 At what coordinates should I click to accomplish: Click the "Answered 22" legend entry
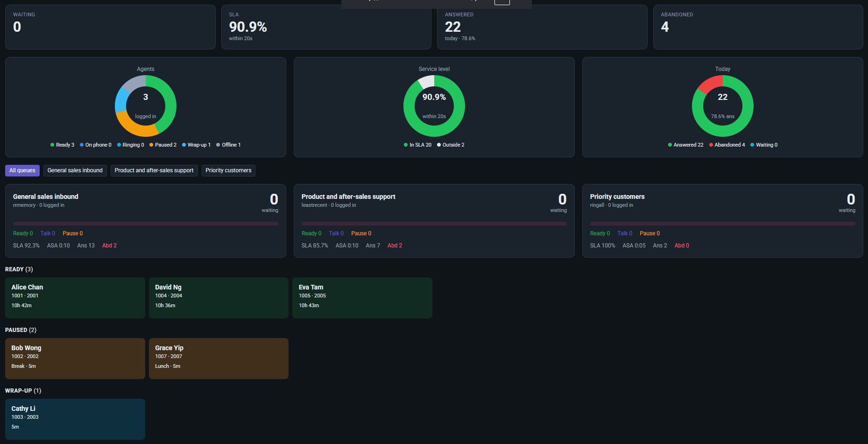pos(685,145)
